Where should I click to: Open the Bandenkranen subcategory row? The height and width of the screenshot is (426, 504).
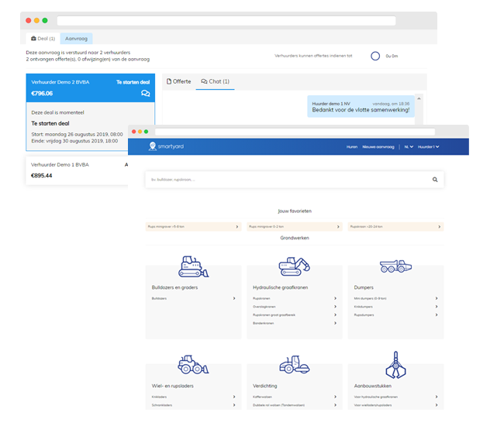(x=295, y=323)
